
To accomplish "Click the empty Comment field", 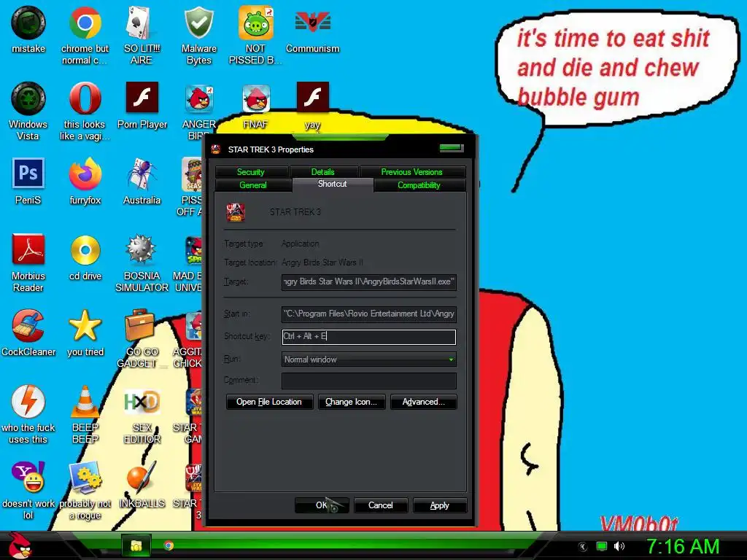I will (368, 381).
